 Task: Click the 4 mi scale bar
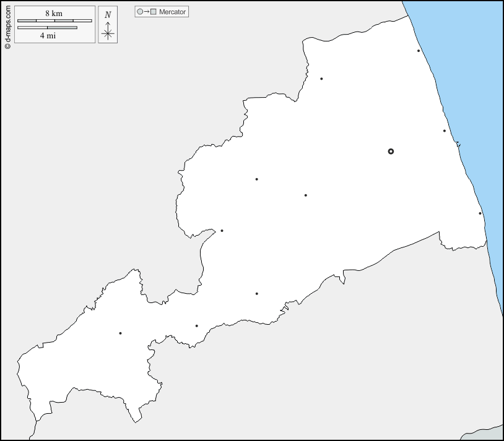coord(47,27)
